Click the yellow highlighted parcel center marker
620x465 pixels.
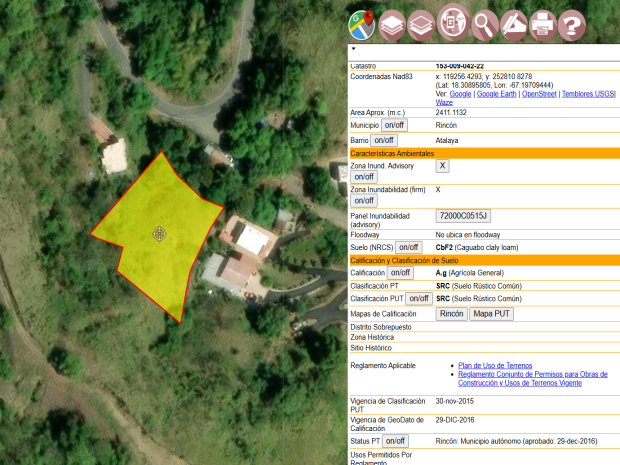[159, 234]
